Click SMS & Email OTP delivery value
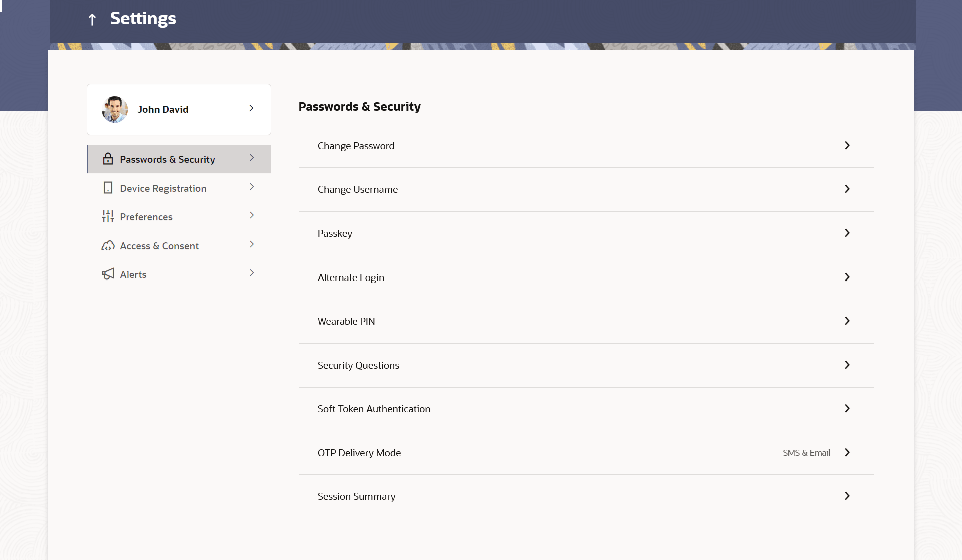 tap(806, 453)
